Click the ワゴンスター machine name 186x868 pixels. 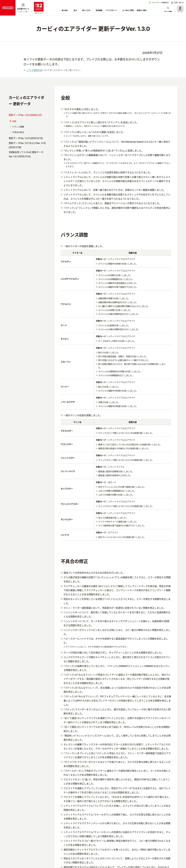(x=67, y=444)
